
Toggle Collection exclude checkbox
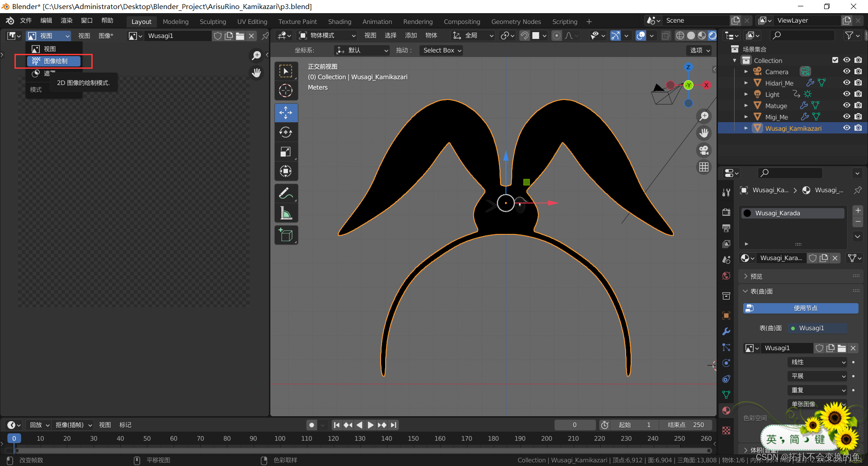(x=835, y=60)
